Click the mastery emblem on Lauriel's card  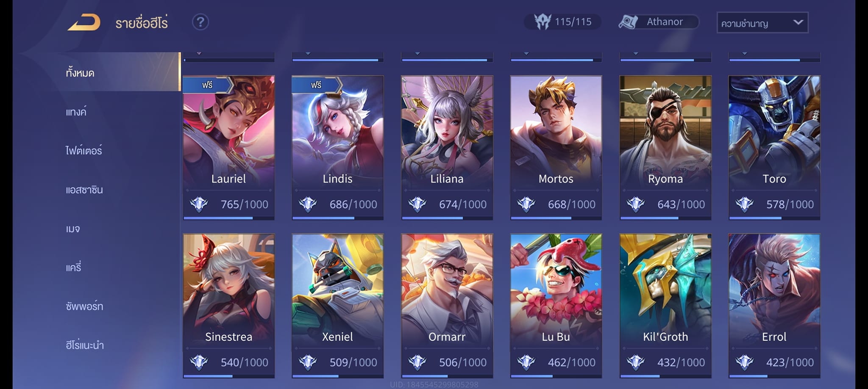coord(199,204)
